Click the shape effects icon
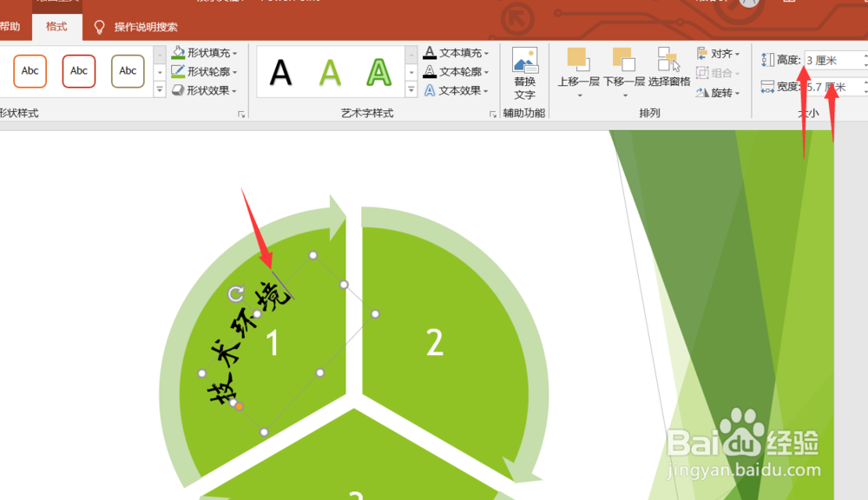Image resolution: width=868 pixels, height=500 pixels. point(178,90)
